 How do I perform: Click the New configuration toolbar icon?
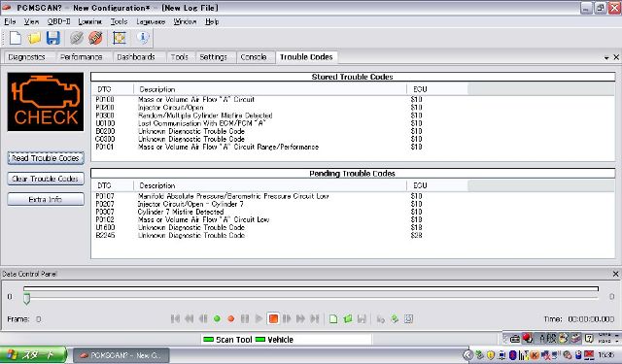(16, 38)
